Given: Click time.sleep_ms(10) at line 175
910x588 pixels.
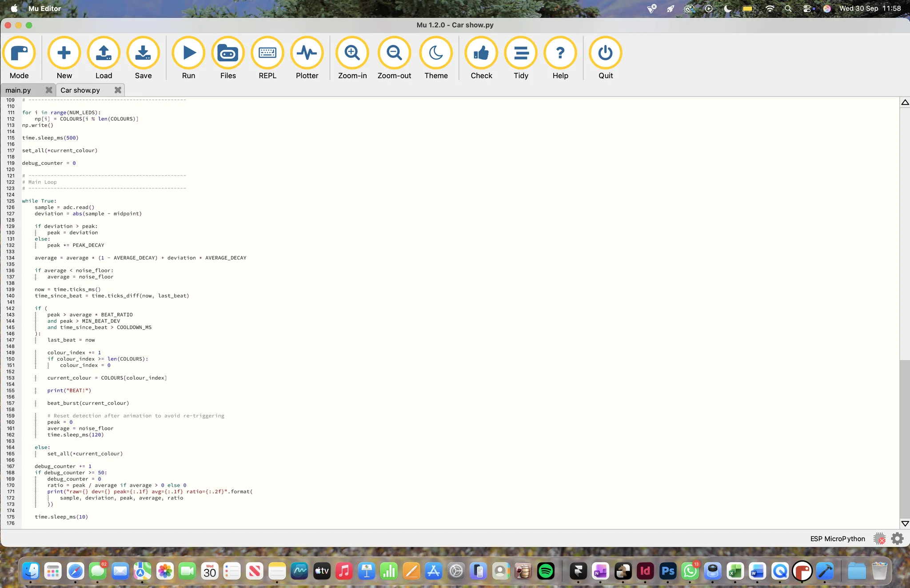Looking at the screenshot, I should pos(61,517).
